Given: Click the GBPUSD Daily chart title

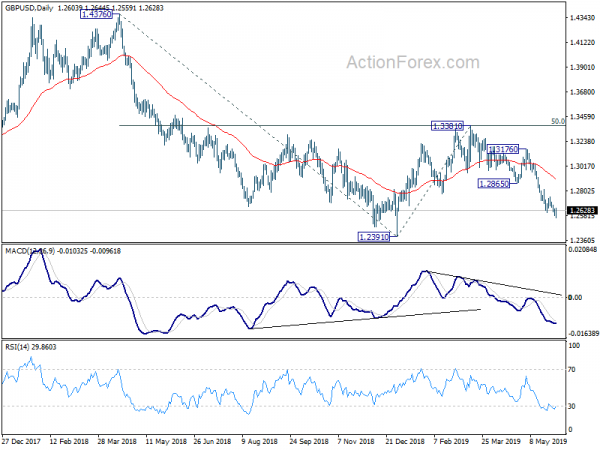Looking at the screenshot, I should pyautogui.click(x=29, y=8).
